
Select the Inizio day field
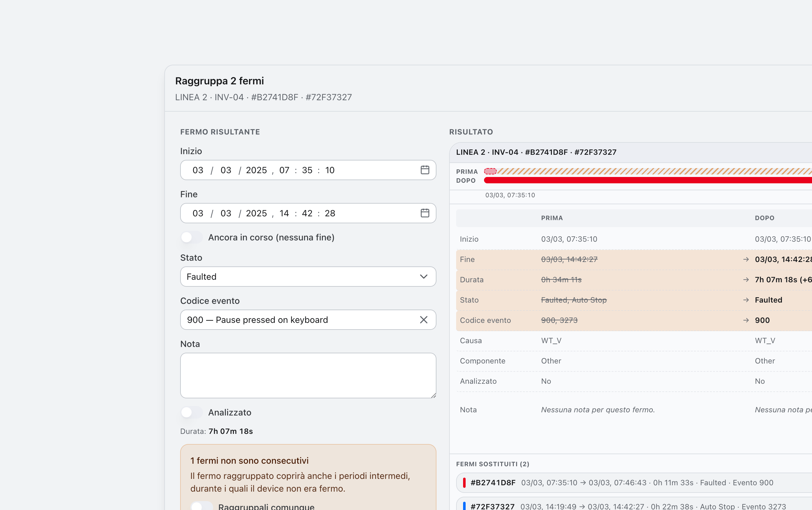(x=198, y=170)
